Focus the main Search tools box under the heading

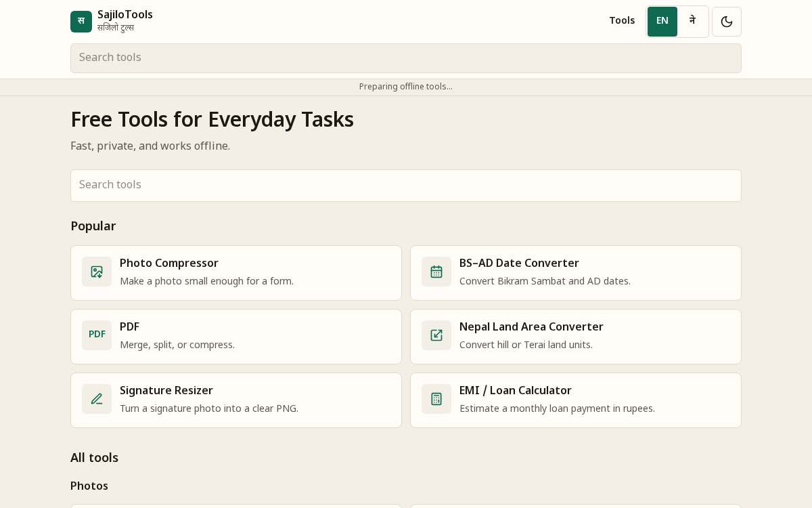pos(406,186)
